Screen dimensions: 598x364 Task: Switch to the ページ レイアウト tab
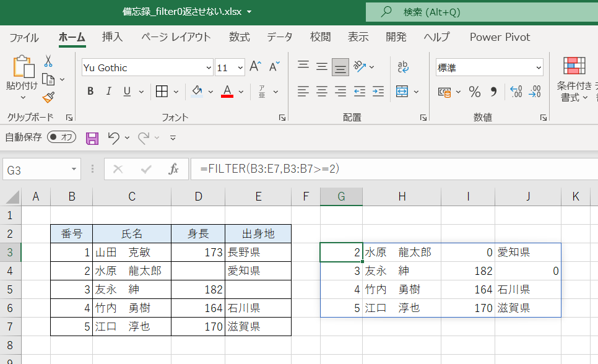(x=176, y=37)
